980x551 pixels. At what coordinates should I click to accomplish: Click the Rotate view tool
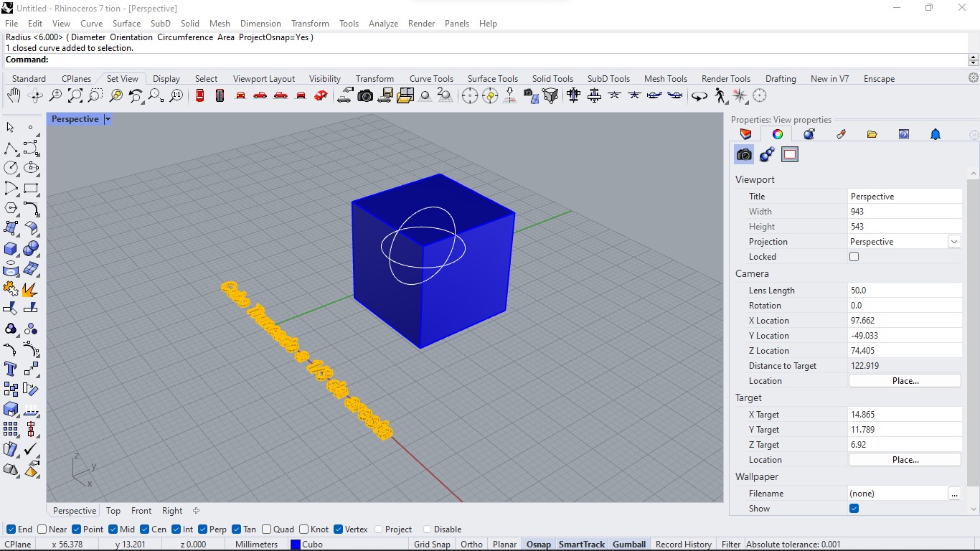[x=34, y=95]
